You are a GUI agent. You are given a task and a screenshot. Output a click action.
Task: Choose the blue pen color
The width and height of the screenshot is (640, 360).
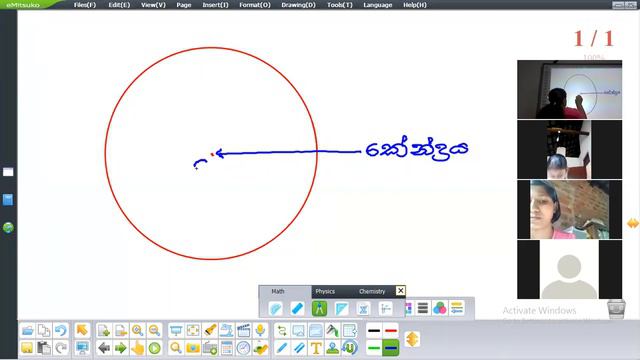(391, 348)
